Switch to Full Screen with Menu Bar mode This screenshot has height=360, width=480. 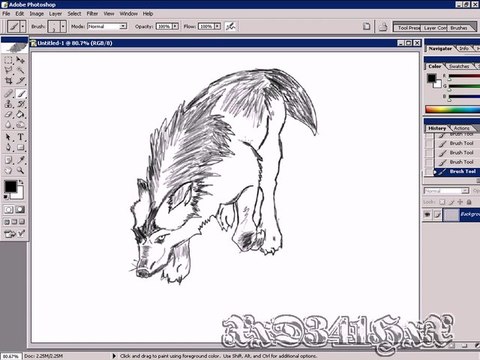(x=14, y=222)
